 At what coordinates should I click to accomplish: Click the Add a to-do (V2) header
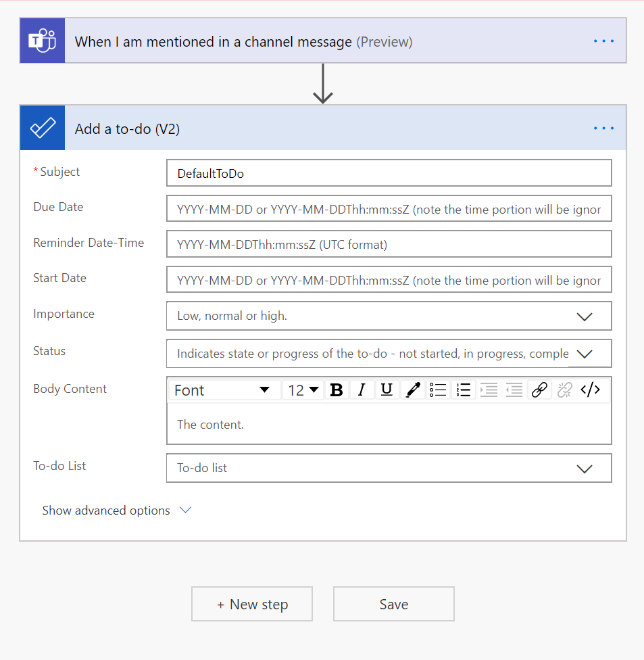323,128
